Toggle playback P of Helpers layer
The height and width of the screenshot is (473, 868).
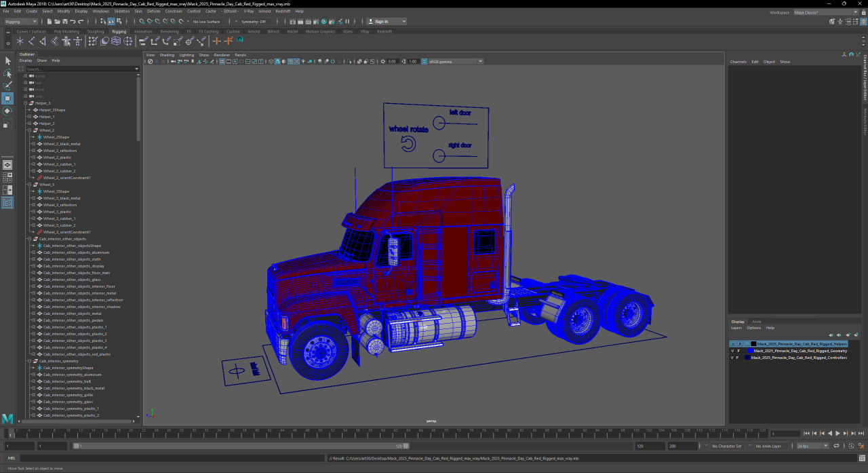pyautogui.click(x=739, y=344)
